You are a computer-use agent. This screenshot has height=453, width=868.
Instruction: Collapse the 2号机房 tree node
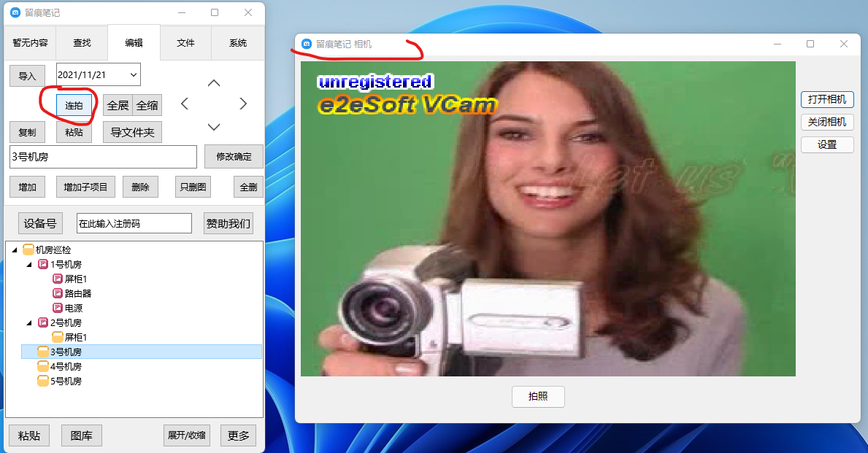(29, 322)
